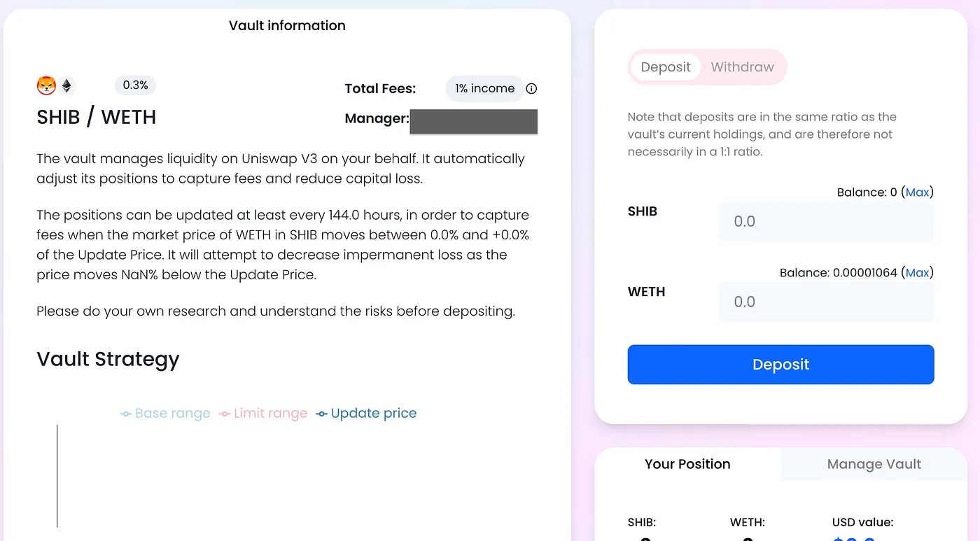
Task: Click Max link for SHIB balance
Action: click(x=917, y=192)
